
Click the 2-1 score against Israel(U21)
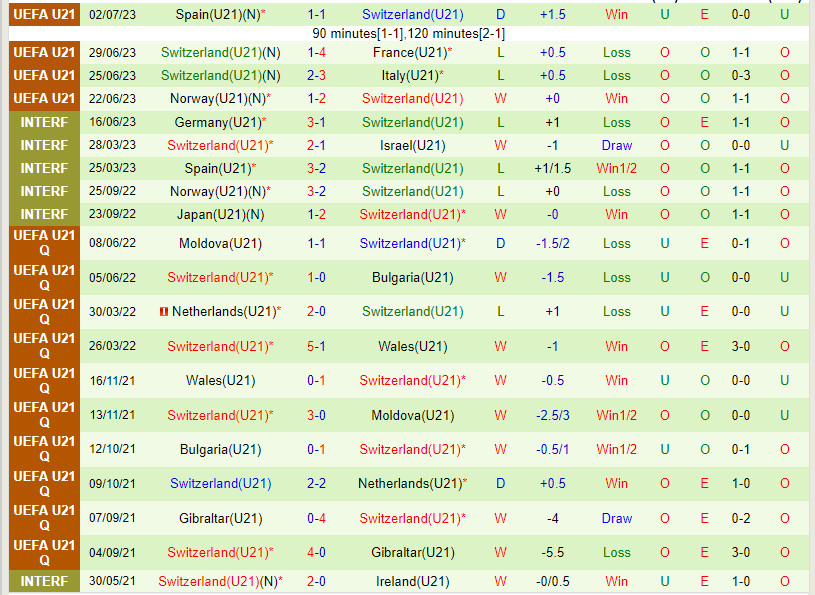(317, 146)
